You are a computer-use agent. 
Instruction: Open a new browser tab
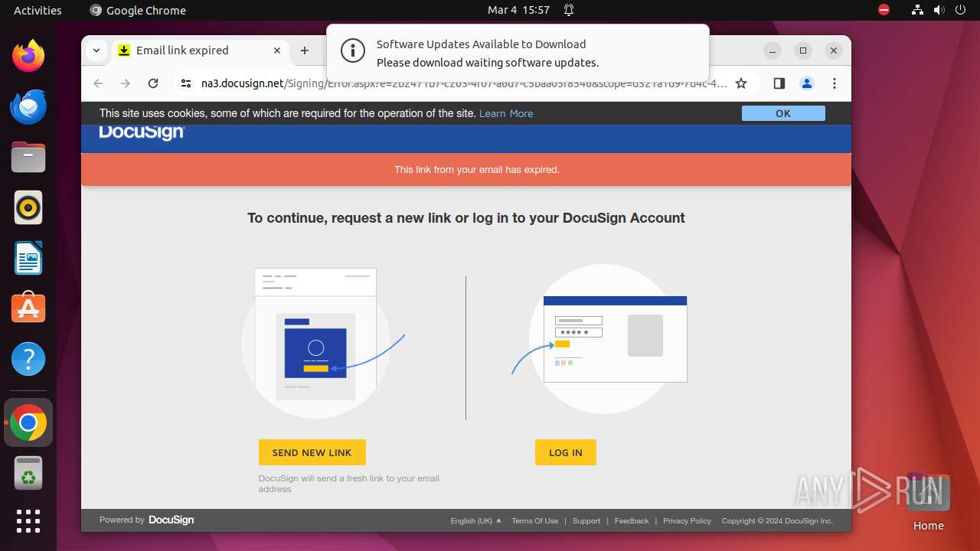[305, 51]
